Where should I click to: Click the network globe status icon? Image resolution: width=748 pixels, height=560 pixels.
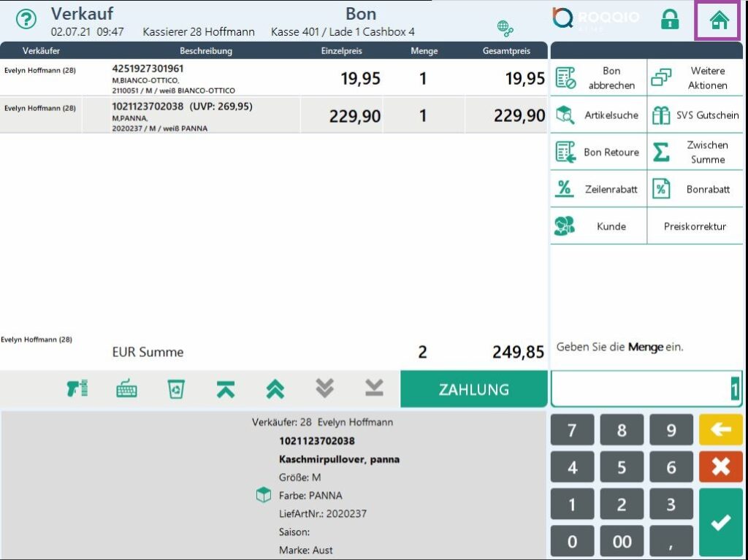click(505, 28)
